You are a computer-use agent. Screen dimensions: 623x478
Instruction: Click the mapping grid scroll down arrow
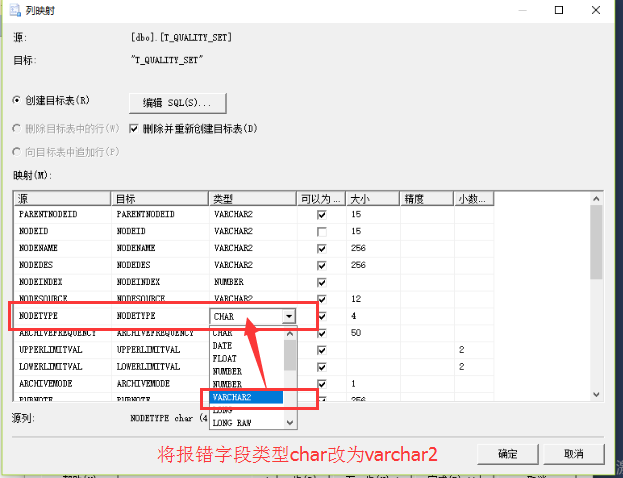point(596,394)
